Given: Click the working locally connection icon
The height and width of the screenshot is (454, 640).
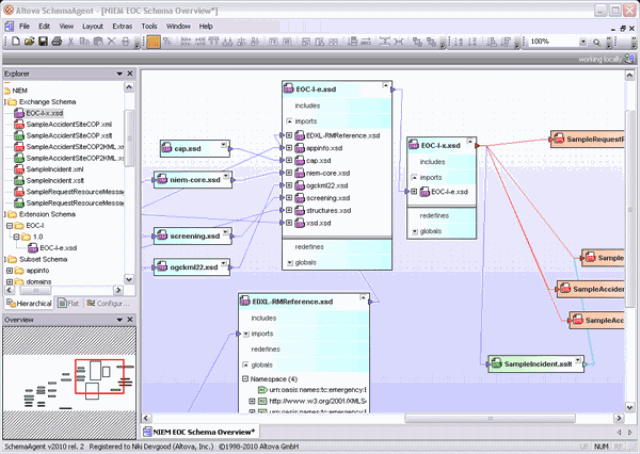Looking at the screenshot, I should [629, 59].
